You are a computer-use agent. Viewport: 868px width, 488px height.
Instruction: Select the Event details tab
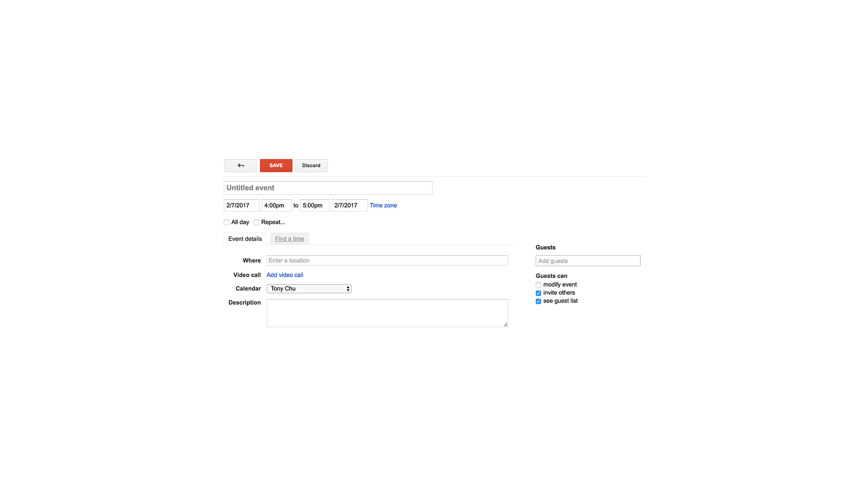click(x=245, y=239)
